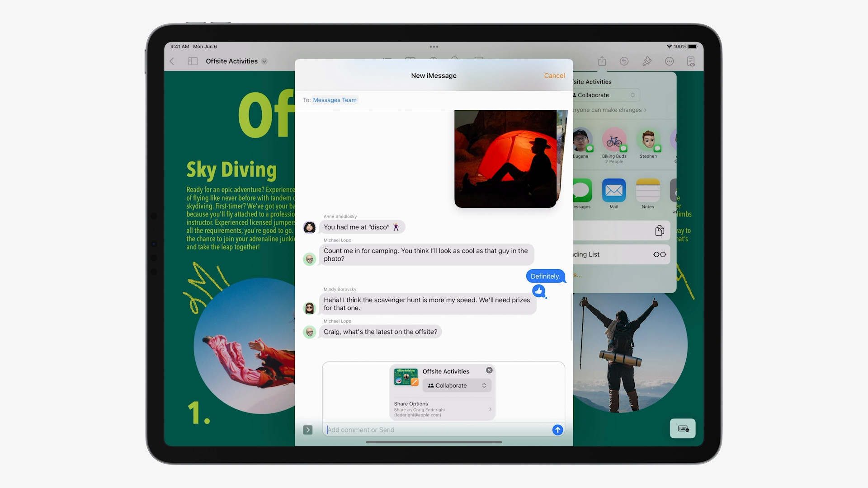This screenshot has width=868, height=488.
Task: Click the Undo icon in Pages toolbar
Action: point(624,61)
